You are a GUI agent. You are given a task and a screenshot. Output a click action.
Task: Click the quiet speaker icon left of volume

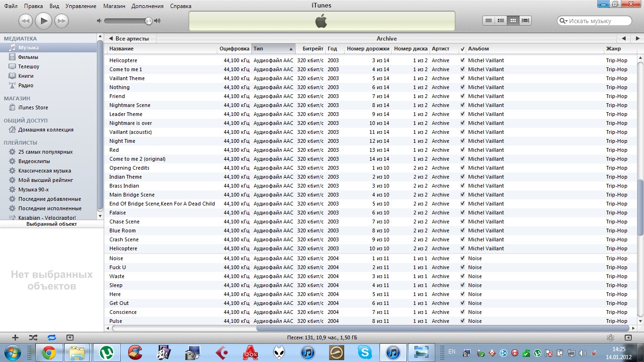coord(99,21)
